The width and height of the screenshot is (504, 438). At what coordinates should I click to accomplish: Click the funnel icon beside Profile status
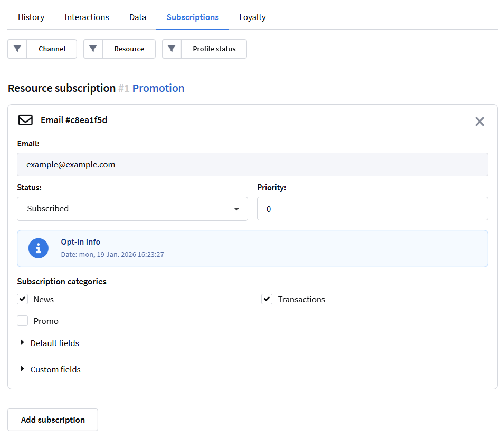(x=172, y=49)
